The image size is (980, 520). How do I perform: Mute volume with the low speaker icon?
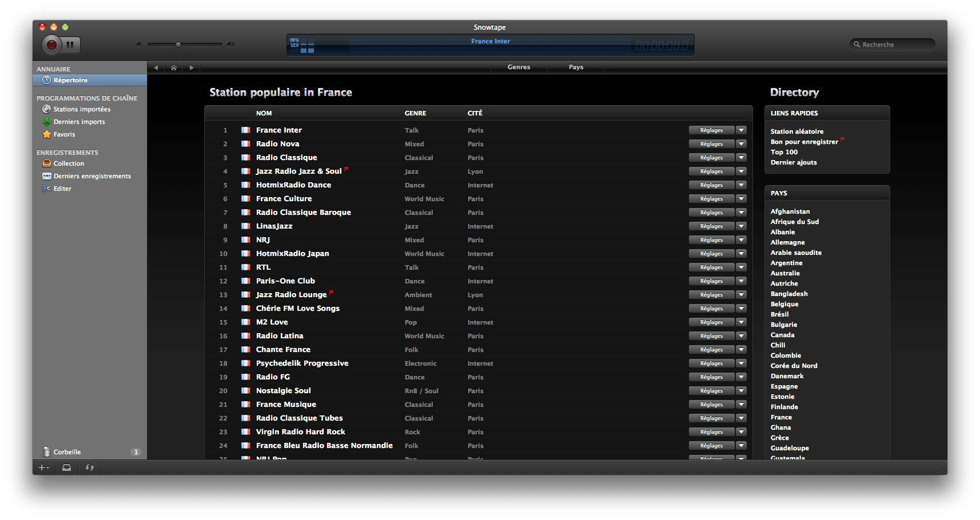[139, 45]
